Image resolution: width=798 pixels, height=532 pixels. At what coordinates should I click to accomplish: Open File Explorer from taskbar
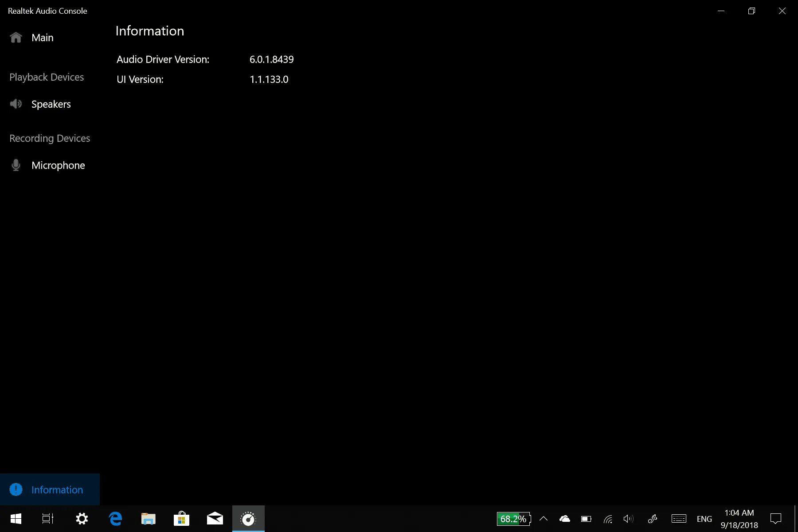click(149, 519)
